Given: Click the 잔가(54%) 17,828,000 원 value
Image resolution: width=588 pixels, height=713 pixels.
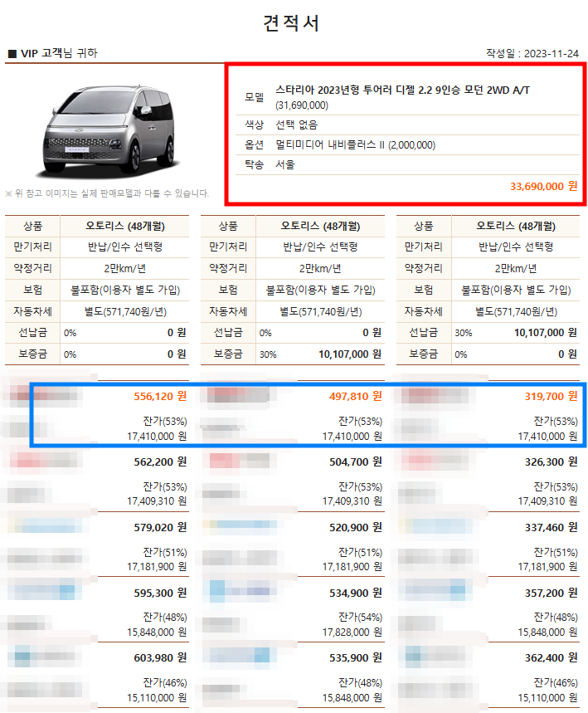Looking at the screenshot, I should point(352,625).
